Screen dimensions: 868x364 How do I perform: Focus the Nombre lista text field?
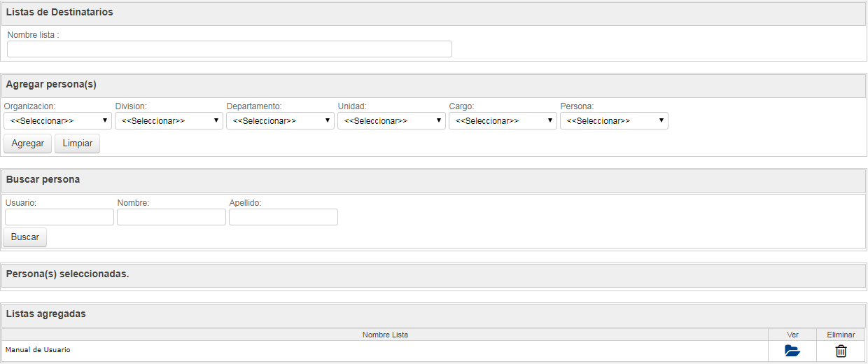pyautogui.click(x=230, y=49)
